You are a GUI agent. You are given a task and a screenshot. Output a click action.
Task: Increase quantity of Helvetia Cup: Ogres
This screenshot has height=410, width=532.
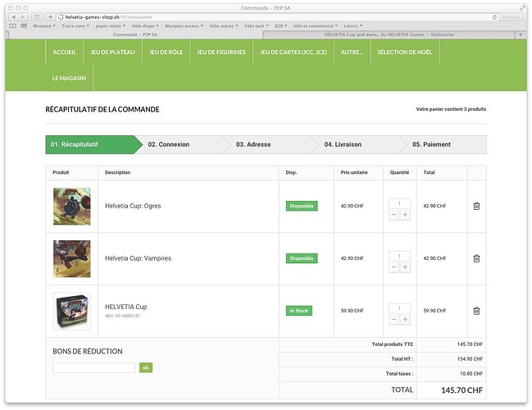coord(405,215)
